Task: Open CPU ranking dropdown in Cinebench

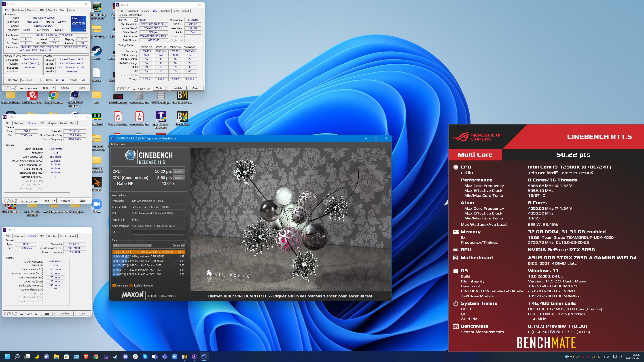Action: click(x=132, y=246)
